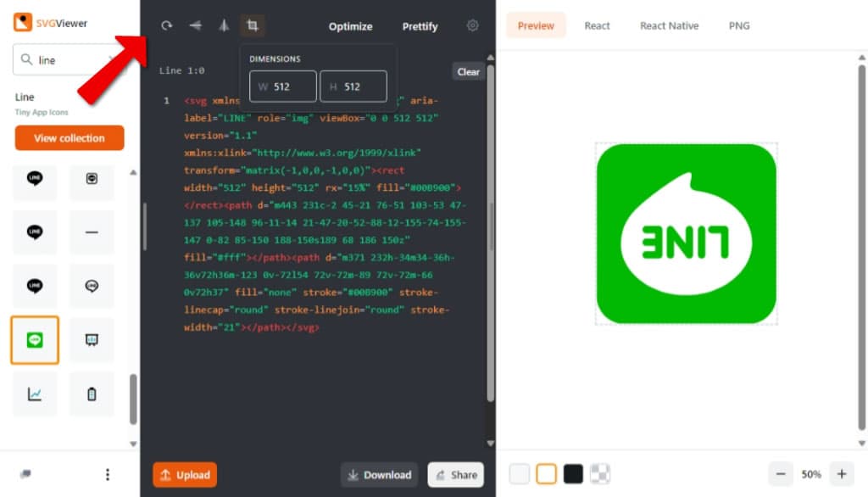Click the 'Line' icon title text
The height and width of the screenshot is (497, 868).
pyautogui.click(x=25, y=97)
